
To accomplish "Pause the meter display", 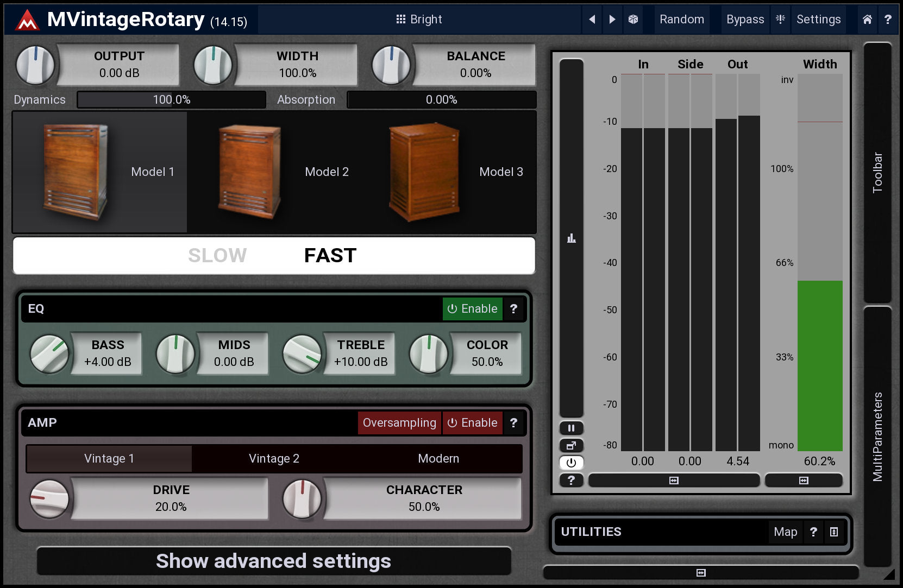I will (571, 428).
